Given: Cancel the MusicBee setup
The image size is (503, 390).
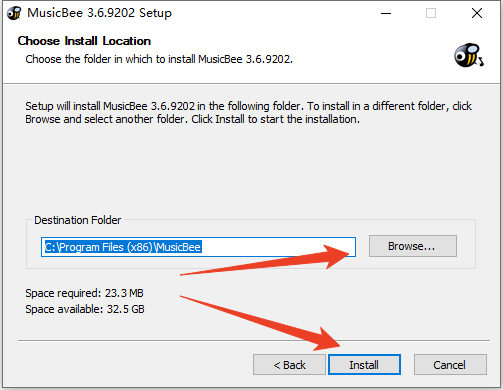Looking at the screenshot, I should point(450,365).
